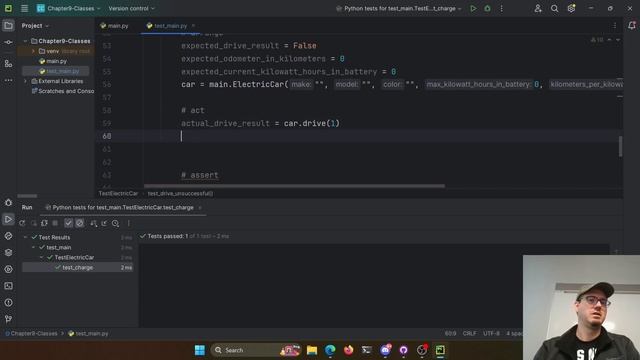
Task: Open Chapter9-Classes project dropdown
Action: (68, 8)
